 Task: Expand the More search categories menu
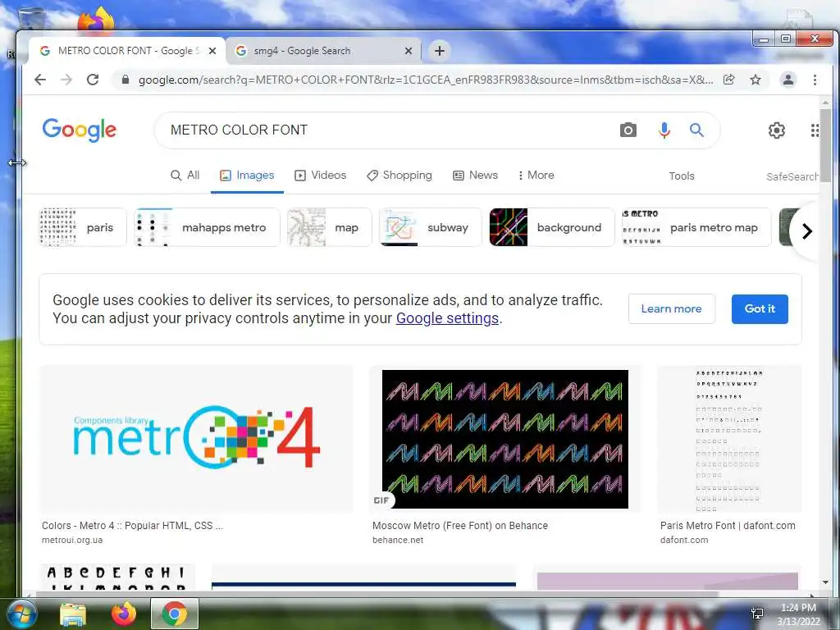[x=536, y=176]
